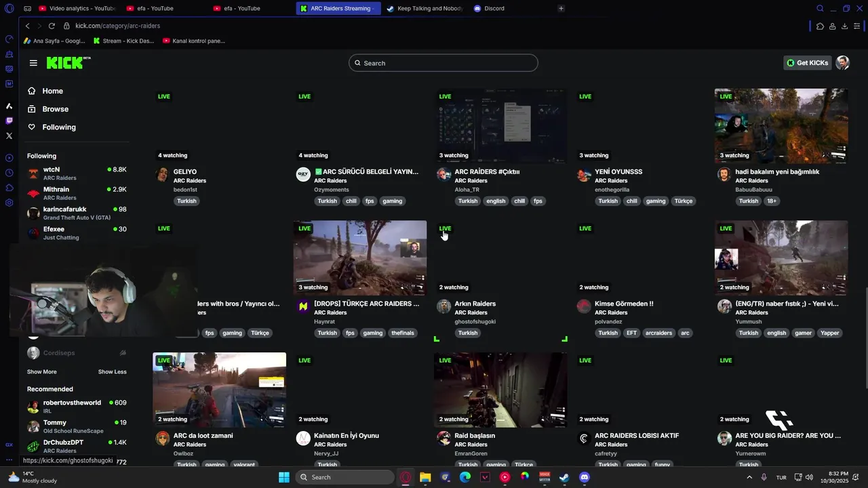The width and height of the screenshot is (868, 488).
Task: Select thefinals tag on Haynrat stream
Action: pyautogui.click(x=402, y=333)
